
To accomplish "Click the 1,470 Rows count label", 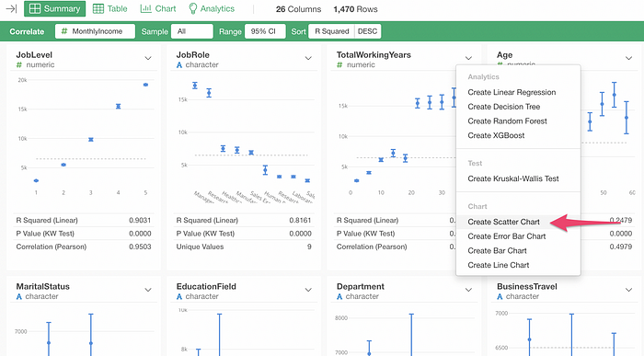I will 355,9.
